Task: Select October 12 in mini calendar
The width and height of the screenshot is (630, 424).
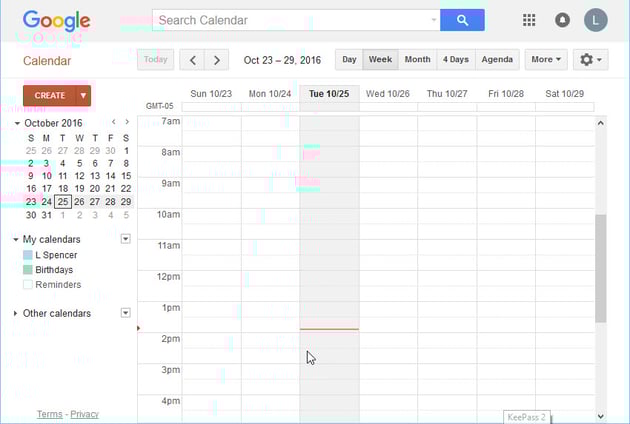Action: point(79,176)
